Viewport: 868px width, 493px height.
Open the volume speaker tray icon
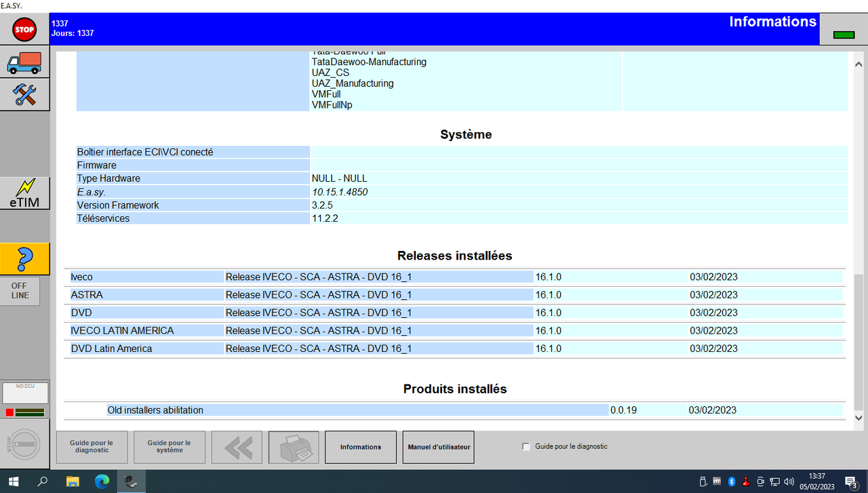click(788, 481)
